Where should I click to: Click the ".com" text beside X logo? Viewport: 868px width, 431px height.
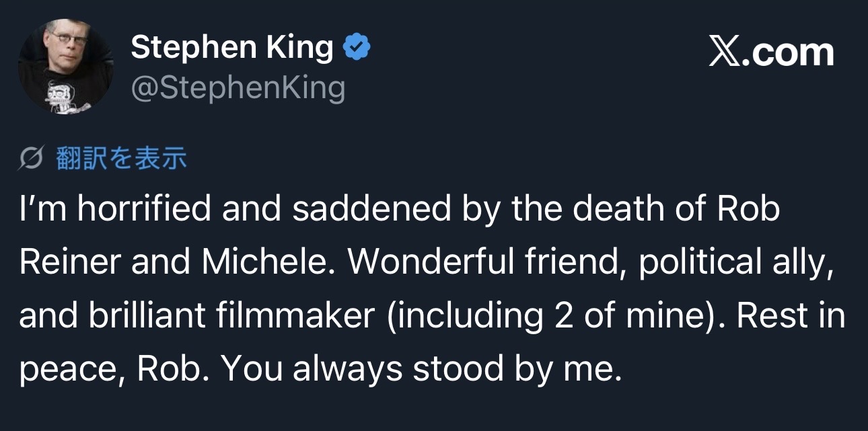tap(789, 52)
